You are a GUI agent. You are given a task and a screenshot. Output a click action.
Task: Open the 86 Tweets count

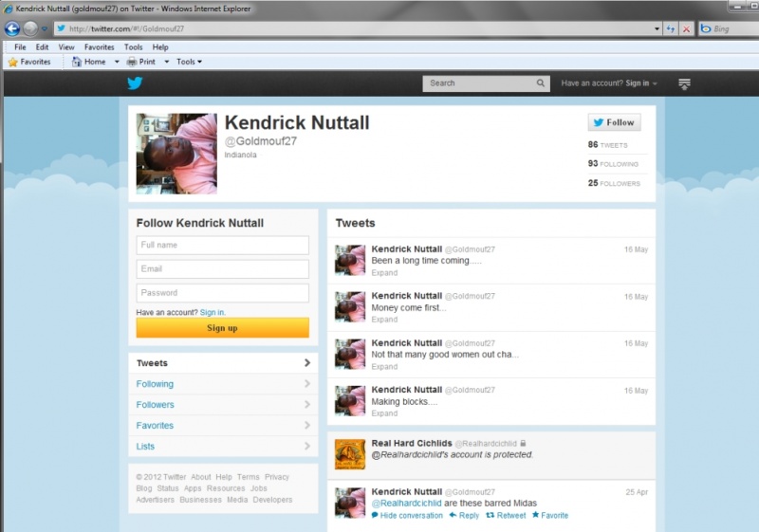pos(607,144)
